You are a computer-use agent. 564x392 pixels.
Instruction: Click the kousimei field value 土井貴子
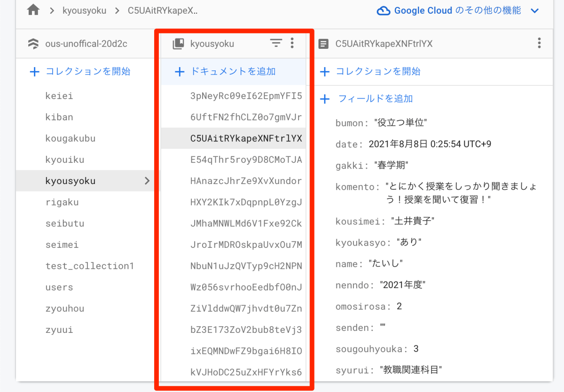(x=413, y=221)
